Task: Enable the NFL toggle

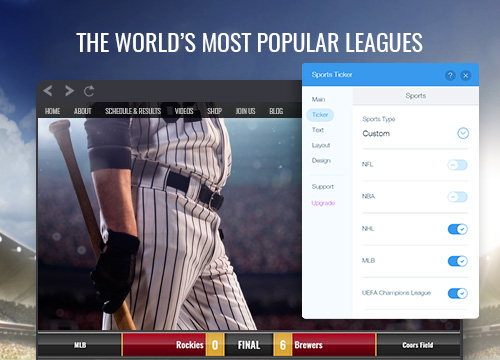Action: click(458, 165)
